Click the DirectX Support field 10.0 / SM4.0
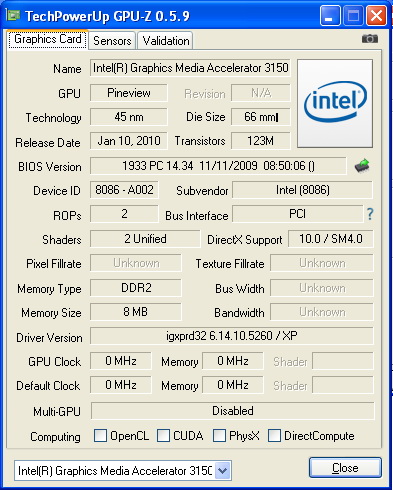Viewport: 393px width, 490px height. point(331,239)
